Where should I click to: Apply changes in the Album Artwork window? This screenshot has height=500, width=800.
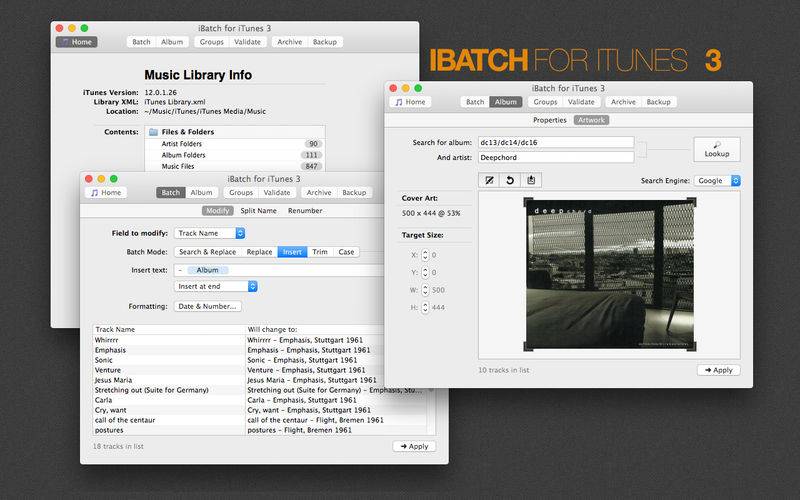pyautogui.click(x=718, y=370)
